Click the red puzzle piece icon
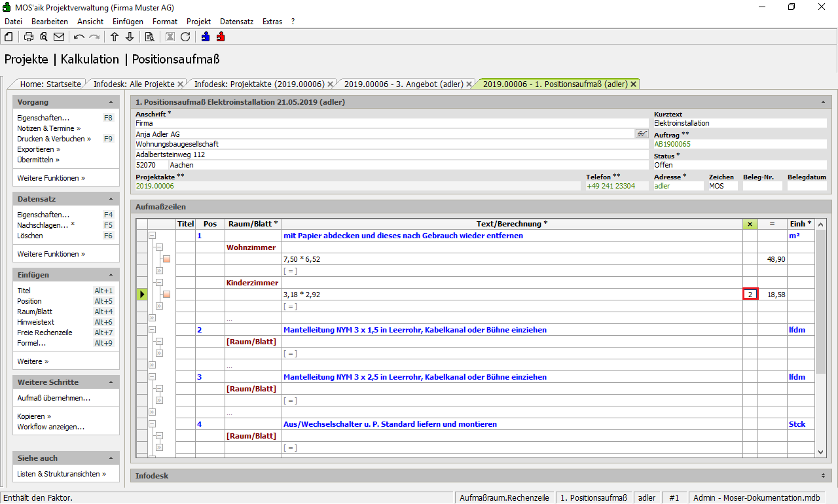Viewport: 838px width, 504px height. pos(221,37)
